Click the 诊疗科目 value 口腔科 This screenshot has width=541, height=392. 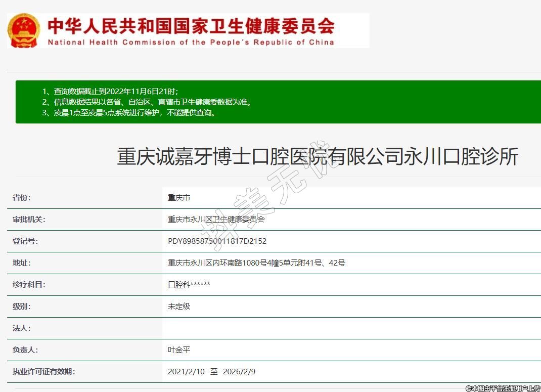pos(189,285)
